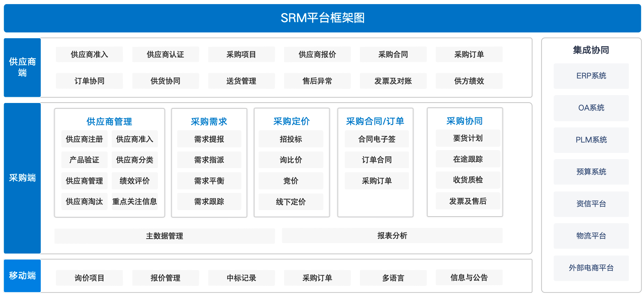Select the 询比价 item
This screenshot has width=644, height=301.
(291, 160)
